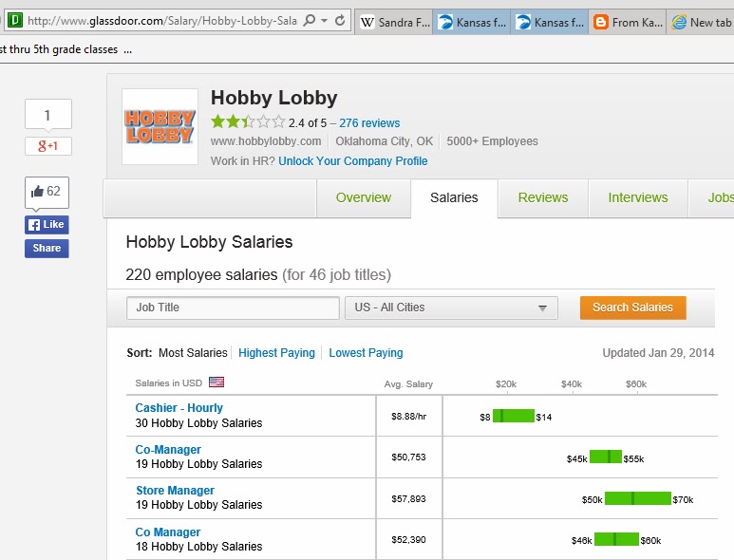Click the Search Salaries button
The image size is (734, 560).
(633, 308)
